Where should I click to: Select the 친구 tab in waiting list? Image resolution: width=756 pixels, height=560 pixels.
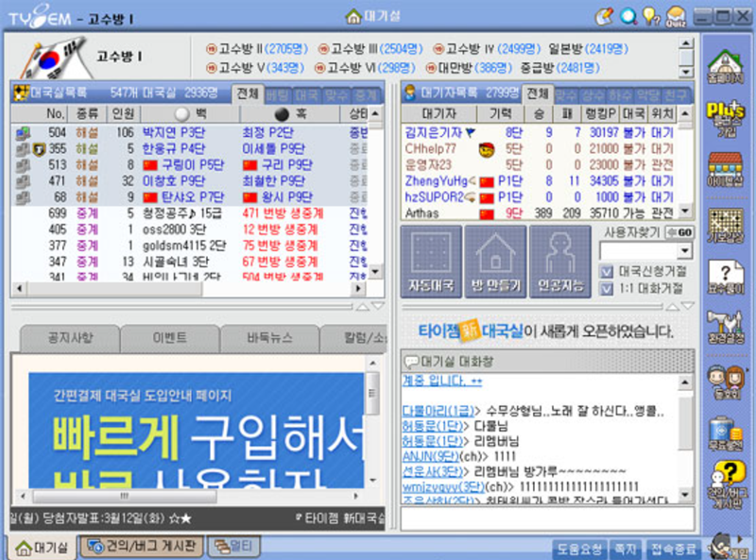(675, 95)
